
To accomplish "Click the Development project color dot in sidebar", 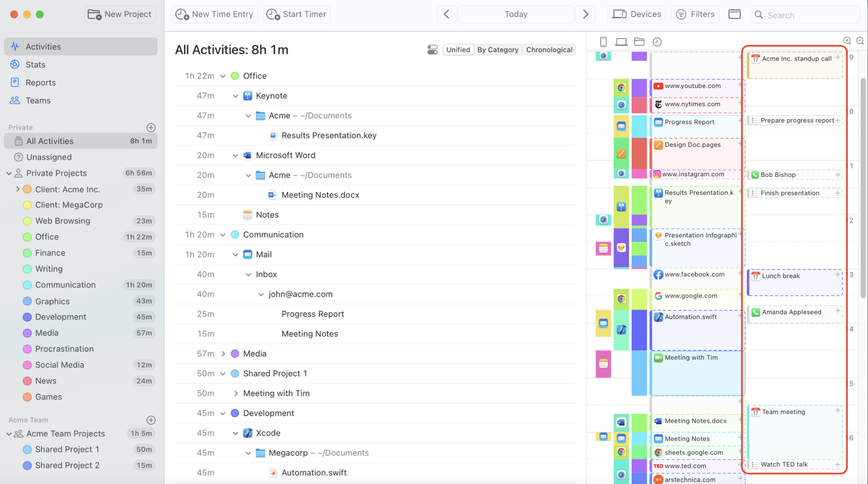I will pyautogui.click(x=27, y=317).
